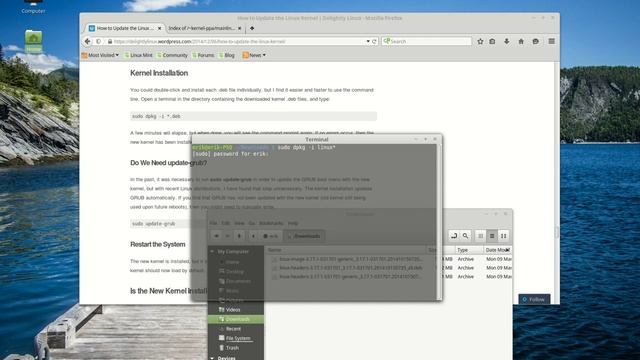Screen dimensions: 640x360
Task: Click the 'Kernel Installation' heading
Action: click(x=159, y=73)
